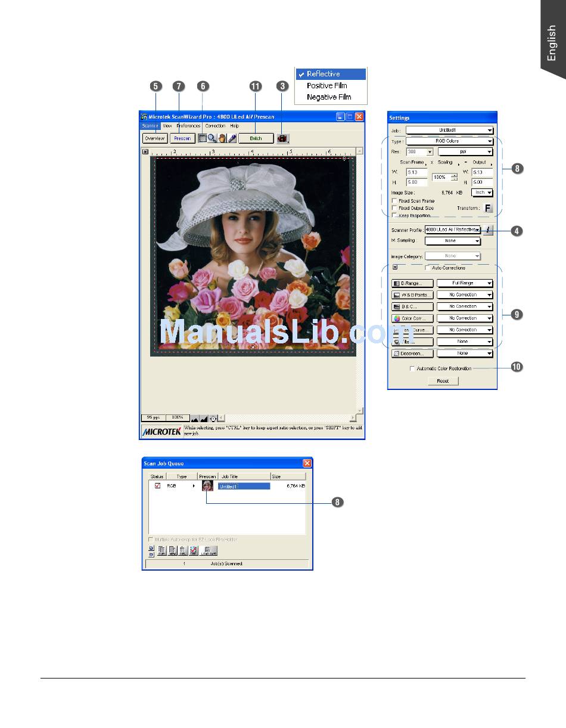Click the zoom-out mountain icon
The height and width of the screenshot is (728, 566).
194,418
